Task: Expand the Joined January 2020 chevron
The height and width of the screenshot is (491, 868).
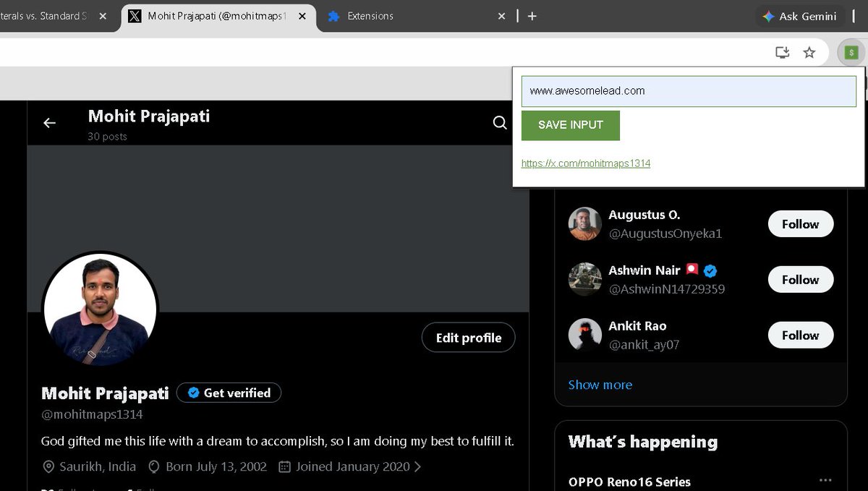Action: [418, 466]
